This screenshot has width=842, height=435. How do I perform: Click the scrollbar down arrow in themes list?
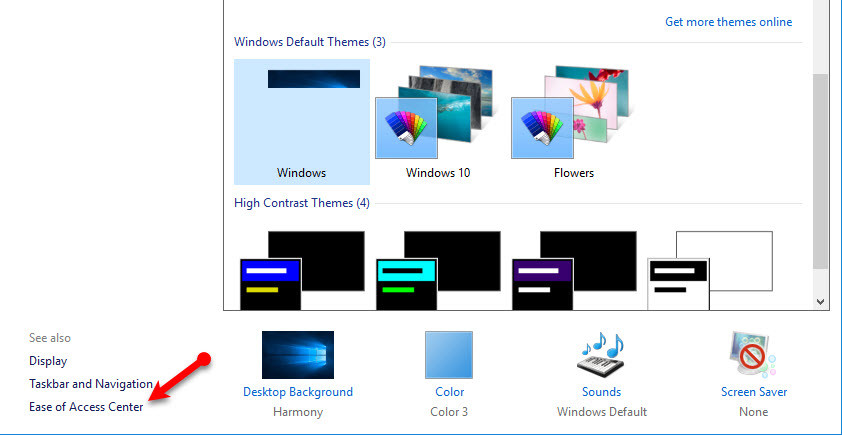coord(820,302)
